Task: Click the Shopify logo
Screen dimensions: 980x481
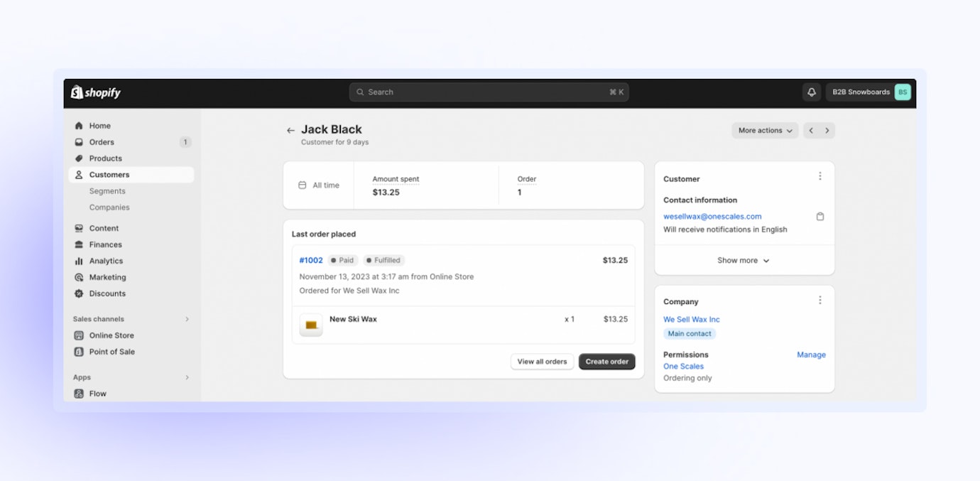Action: pos(96,92)
